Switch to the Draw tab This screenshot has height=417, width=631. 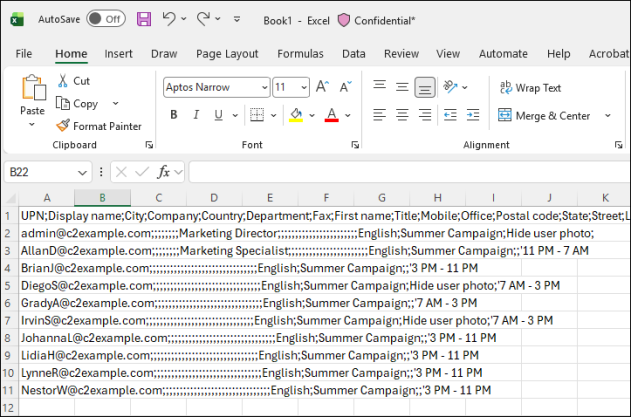click(164, 54)
